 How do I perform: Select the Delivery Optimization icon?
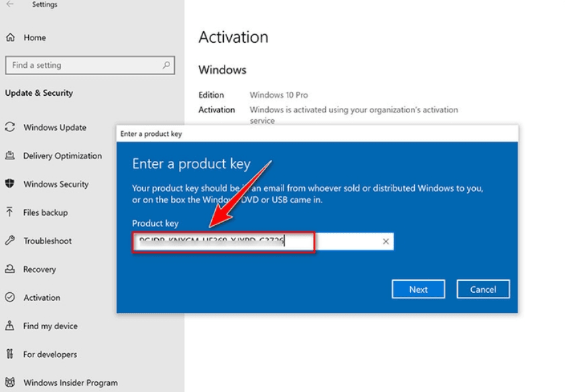tap(10, 155)
